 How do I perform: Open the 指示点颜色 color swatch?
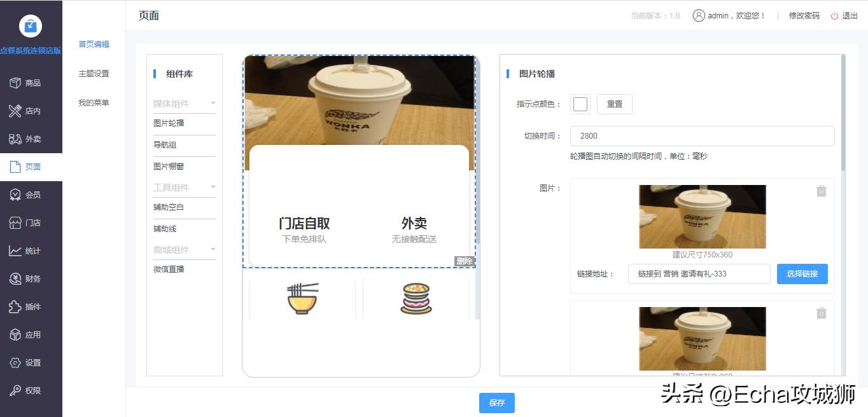[580, 104]
